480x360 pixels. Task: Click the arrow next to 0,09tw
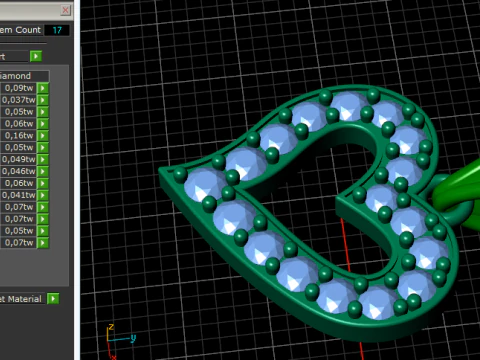(43, 88)
